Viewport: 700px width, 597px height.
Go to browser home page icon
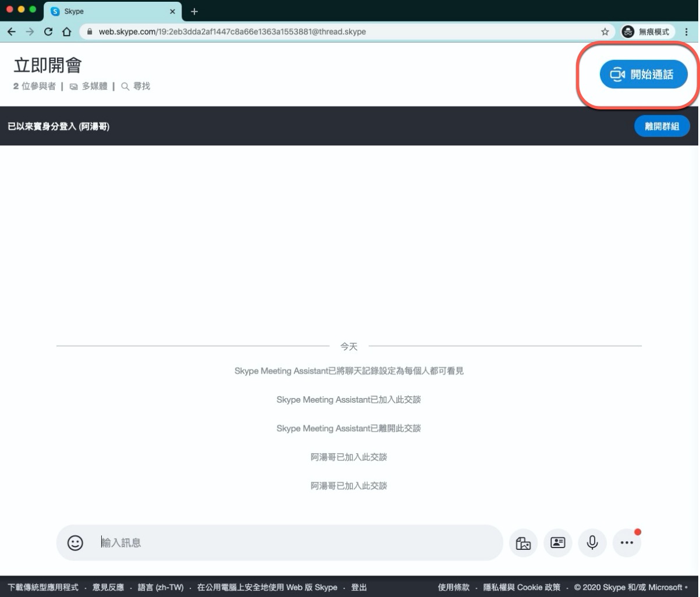tap(67, 31)
